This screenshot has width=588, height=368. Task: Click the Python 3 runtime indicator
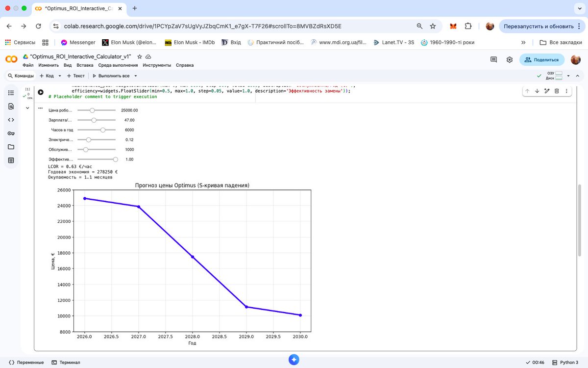point(564,362)
